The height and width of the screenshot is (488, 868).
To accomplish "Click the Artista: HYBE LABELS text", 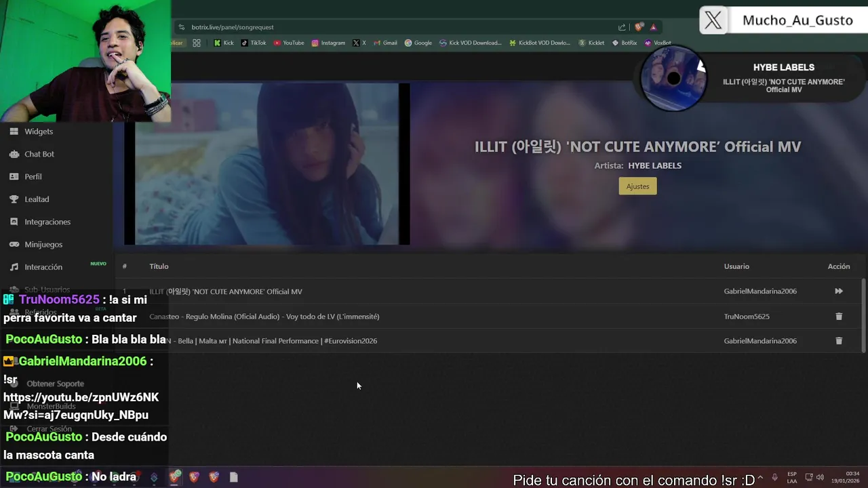I will (x=638, y=165).
